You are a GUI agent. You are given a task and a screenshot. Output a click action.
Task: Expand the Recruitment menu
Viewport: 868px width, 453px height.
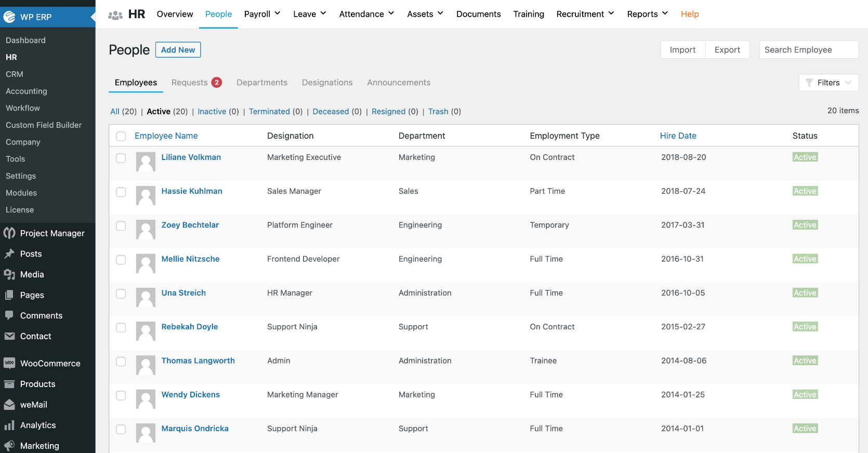(585, 14)
